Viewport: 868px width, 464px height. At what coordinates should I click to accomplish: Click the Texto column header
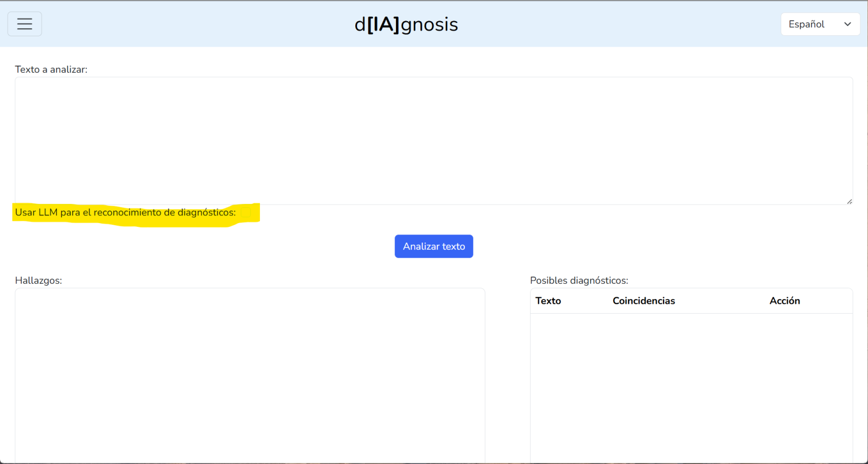coord(548,301)
